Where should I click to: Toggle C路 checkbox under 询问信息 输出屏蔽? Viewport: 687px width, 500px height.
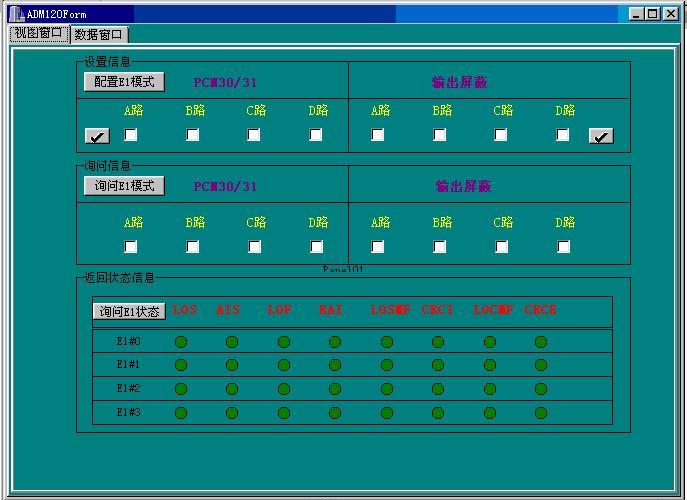coord(501,247)
